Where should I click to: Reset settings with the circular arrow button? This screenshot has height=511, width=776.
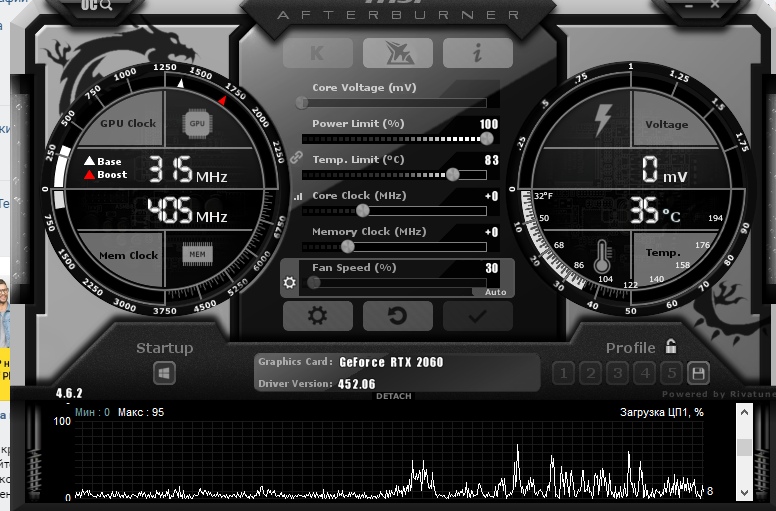tap(398, 316)
